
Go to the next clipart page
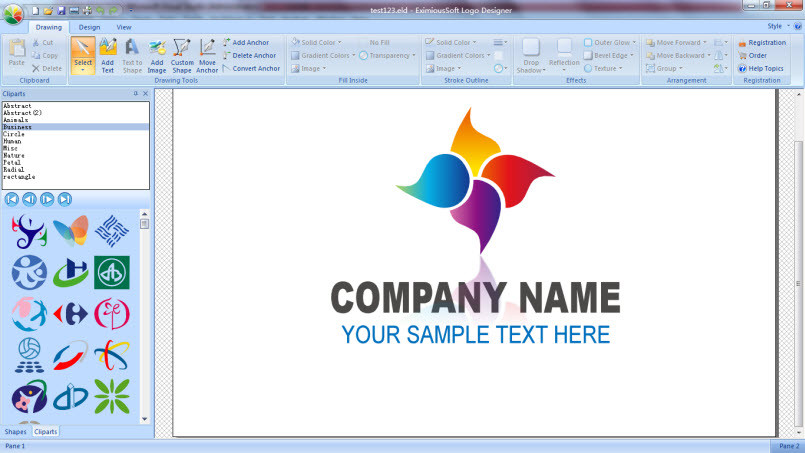[x=47, y=199]
